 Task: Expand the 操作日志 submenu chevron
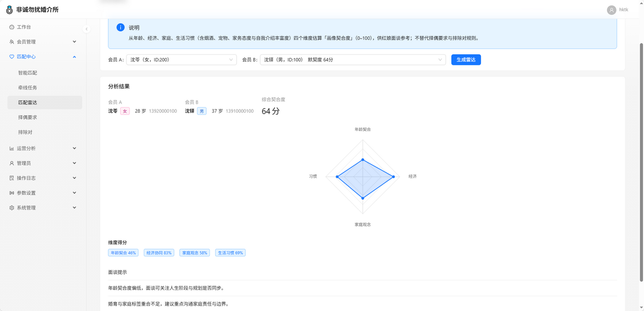tap(75, 178)
